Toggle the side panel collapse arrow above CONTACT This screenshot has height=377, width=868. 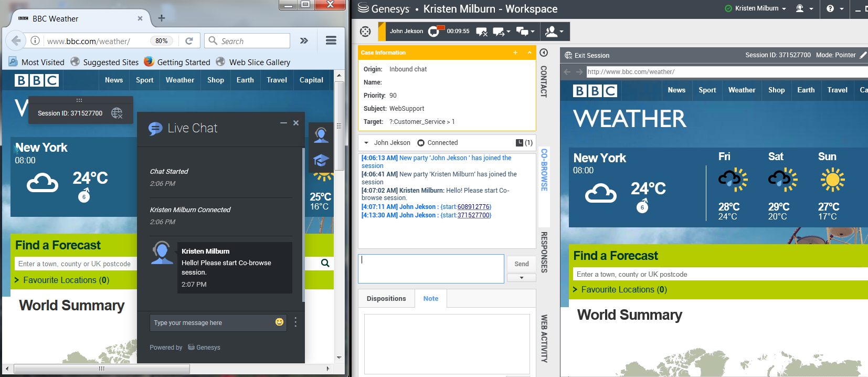click(544, 53)
